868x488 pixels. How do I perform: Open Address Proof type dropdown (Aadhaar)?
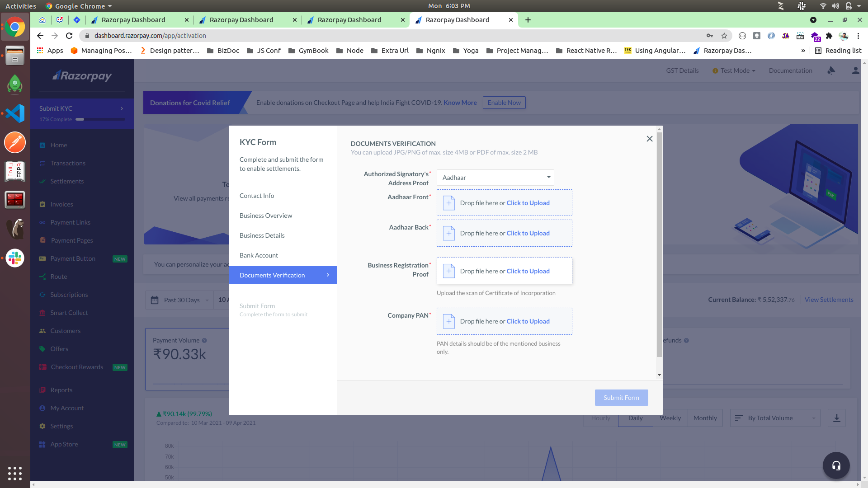(x=495, y=178)
